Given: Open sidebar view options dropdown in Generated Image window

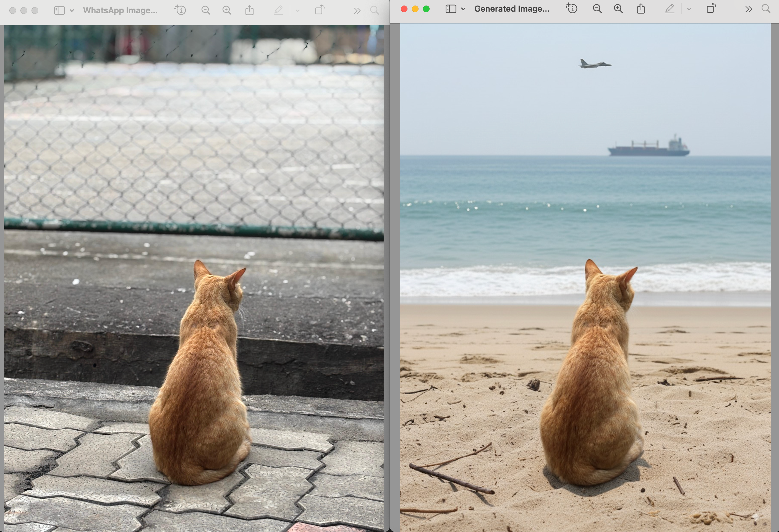Looking at the screenshot, I should click(463, 9).
